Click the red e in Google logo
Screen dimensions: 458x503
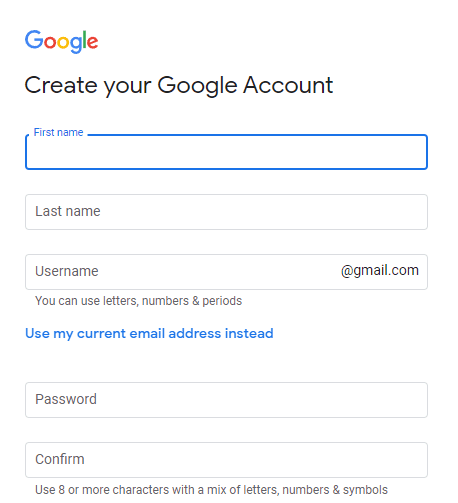click(93, 42)
